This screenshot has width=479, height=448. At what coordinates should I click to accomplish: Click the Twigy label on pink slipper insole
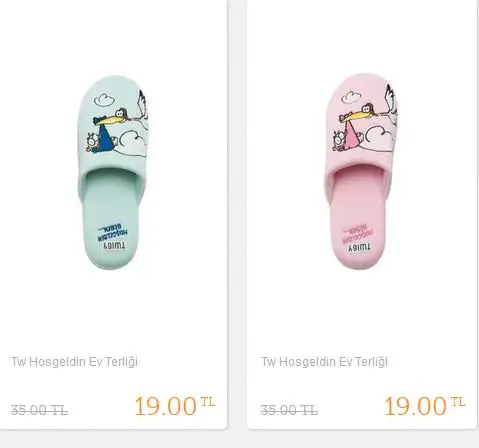tap(359, 247)
